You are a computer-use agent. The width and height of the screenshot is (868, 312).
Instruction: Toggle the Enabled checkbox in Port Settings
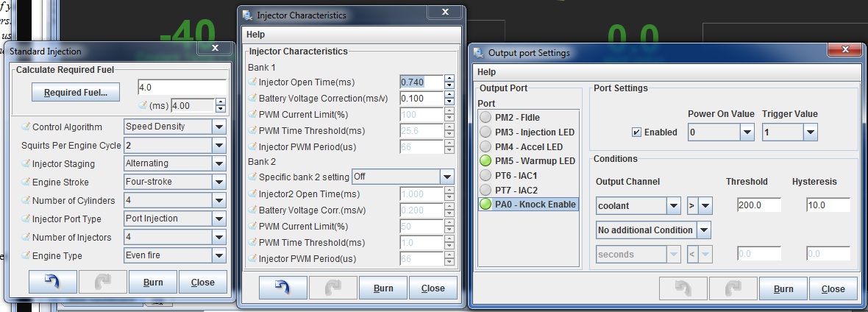click(x=636, y=132)
